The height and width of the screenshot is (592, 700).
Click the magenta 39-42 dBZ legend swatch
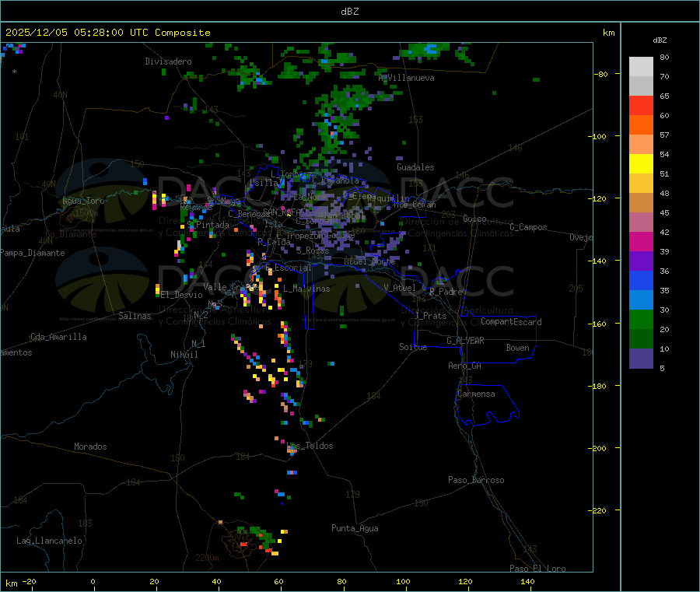[x=641, y=241]
